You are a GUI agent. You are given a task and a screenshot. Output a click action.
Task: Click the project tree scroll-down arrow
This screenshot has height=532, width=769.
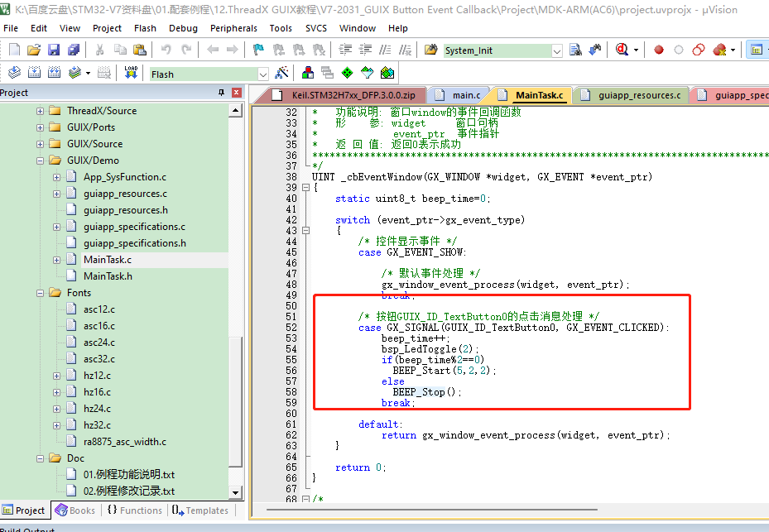tap(236, 492)
